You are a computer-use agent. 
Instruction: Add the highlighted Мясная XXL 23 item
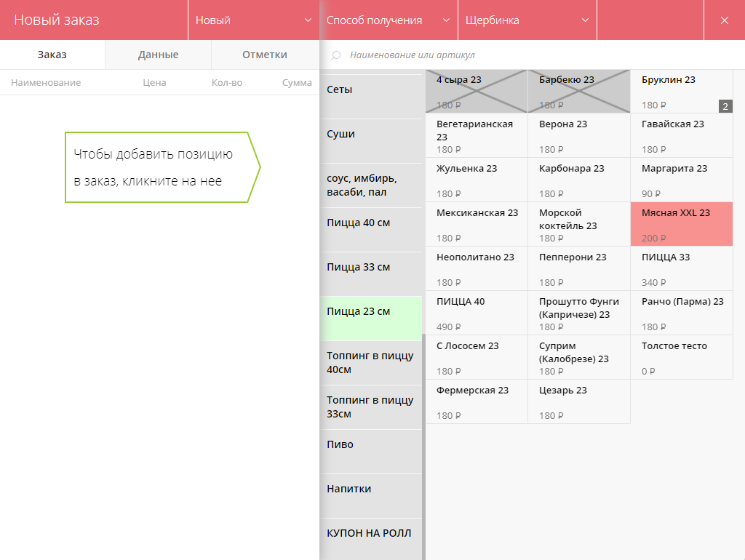click(x=681, y=224)
